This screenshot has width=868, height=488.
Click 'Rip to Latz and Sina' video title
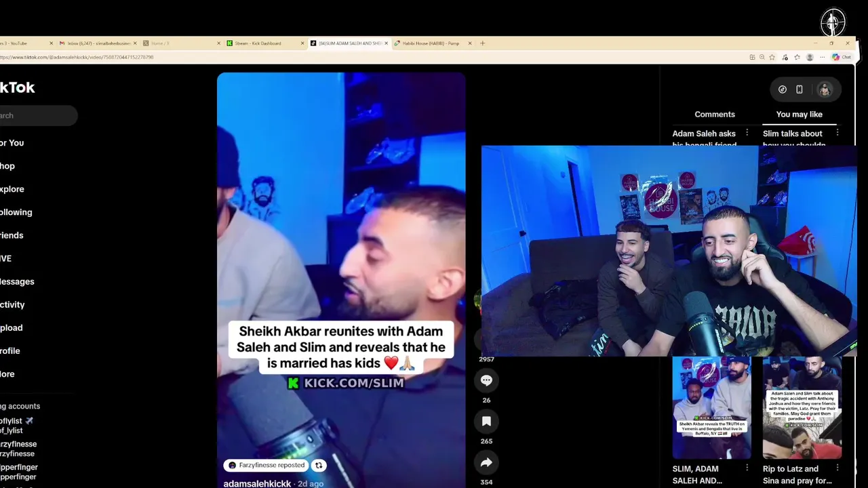coord(797,474)
